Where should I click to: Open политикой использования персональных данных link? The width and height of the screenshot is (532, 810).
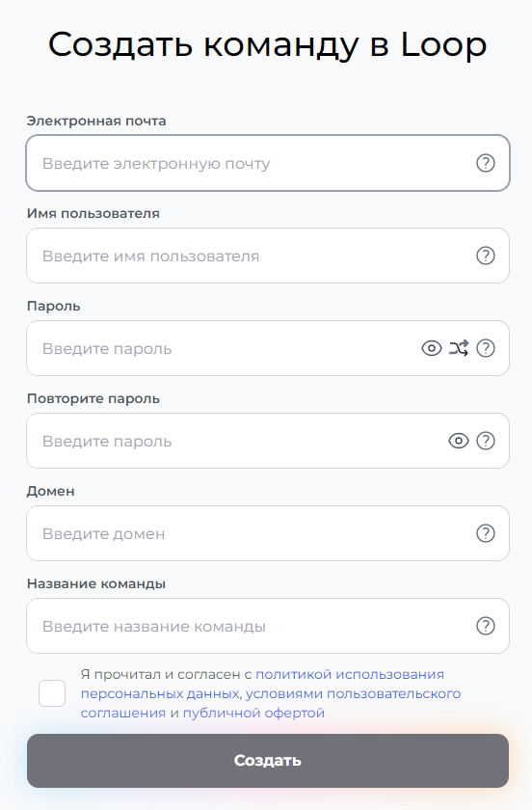pyautogui.click(x=262, y=684)
